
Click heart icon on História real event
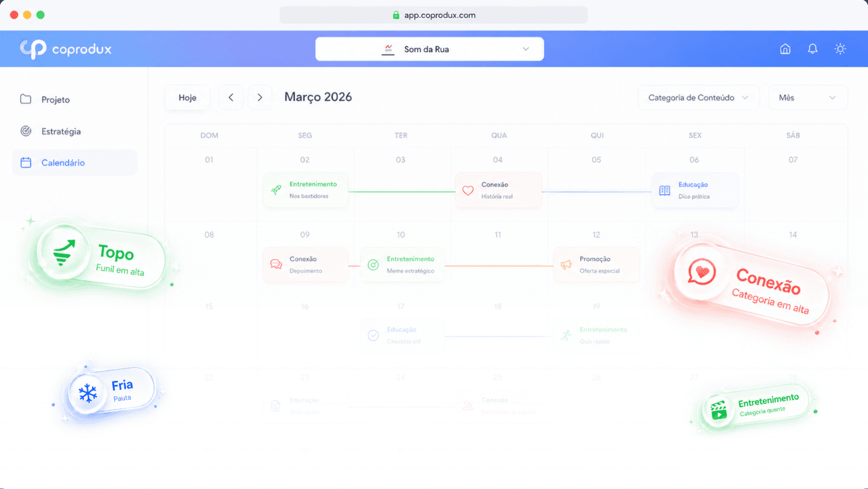(x=468, y=190)
